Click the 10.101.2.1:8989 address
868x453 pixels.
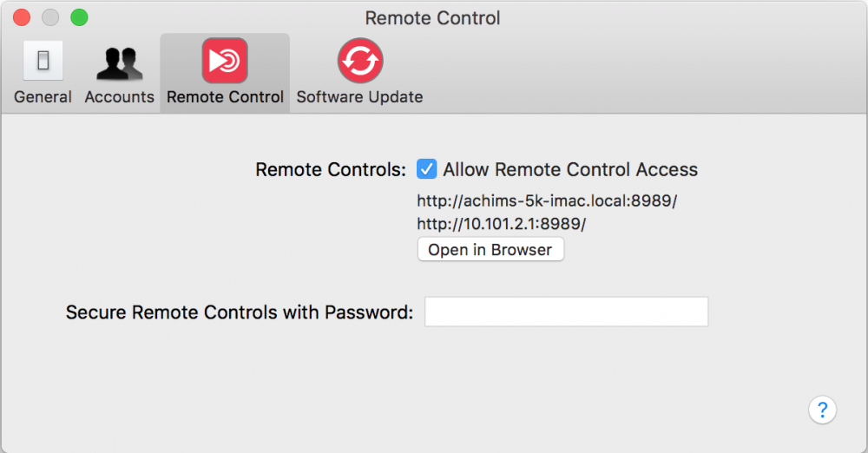502,224
